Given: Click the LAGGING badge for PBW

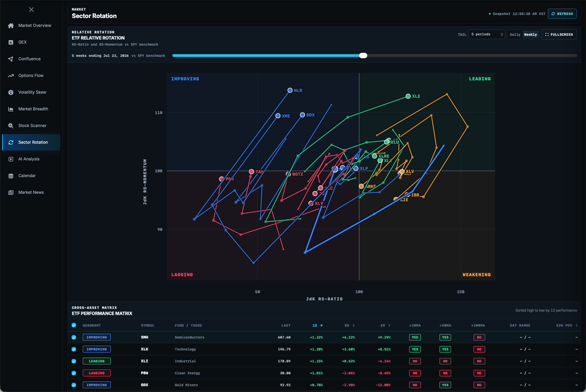Looking at the screenshot, I should pos(97,373).
